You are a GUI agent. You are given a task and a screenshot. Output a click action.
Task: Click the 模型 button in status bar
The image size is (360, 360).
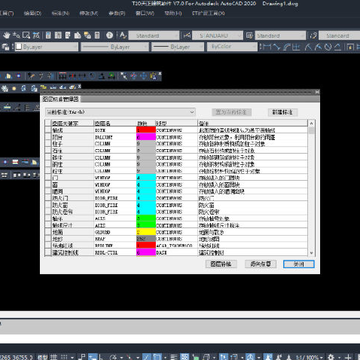point(42,357)
